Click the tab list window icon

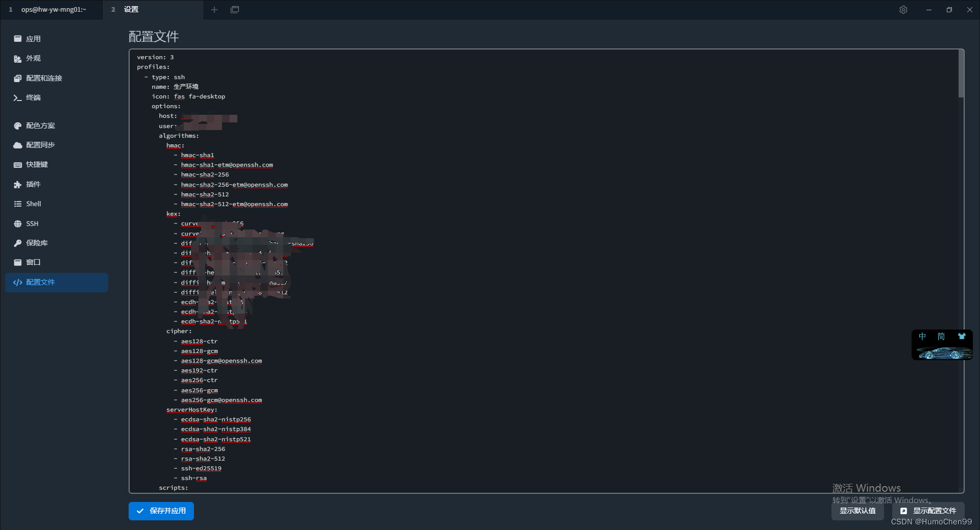235,10
